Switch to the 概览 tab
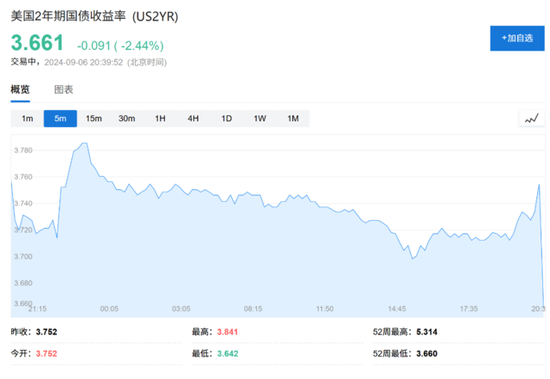The width and height of the screenshot is (550, 379). 20,90
